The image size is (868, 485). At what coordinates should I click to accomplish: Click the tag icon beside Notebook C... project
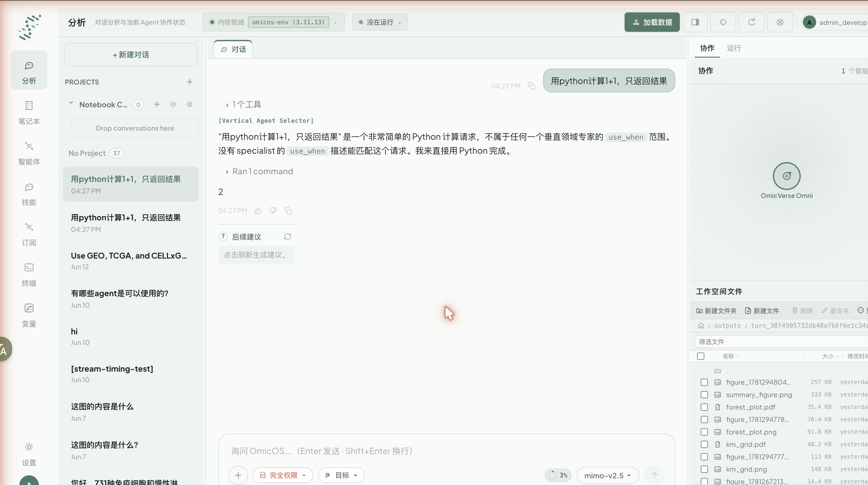[x=173, y=105]
